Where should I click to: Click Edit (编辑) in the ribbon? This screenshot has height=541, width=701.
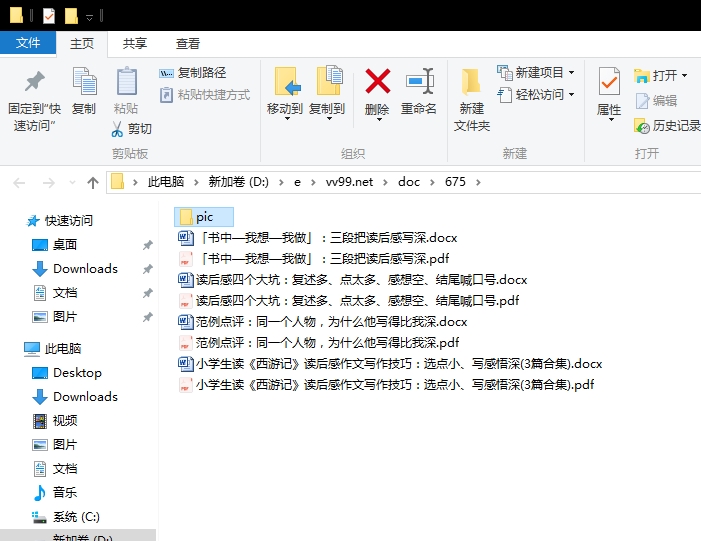click(x=656, y=101)
